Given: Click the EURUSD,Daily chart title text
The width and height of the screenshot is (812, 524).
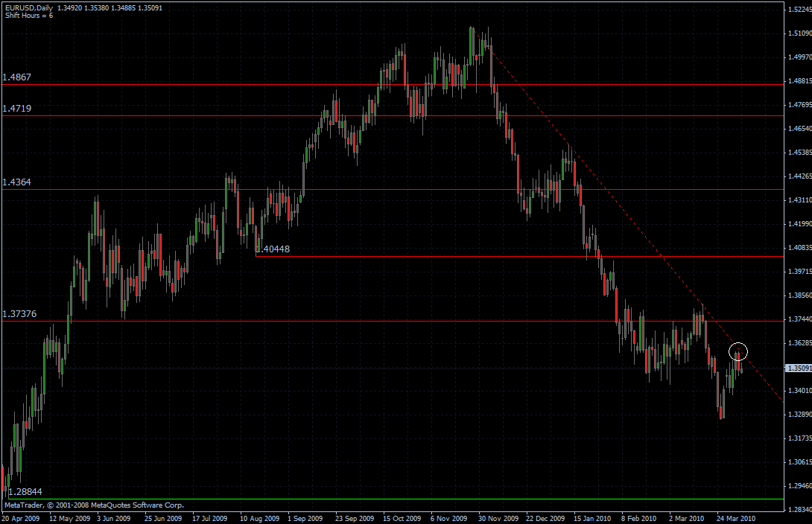Looking at the screenshot, I should coord(29,7).
